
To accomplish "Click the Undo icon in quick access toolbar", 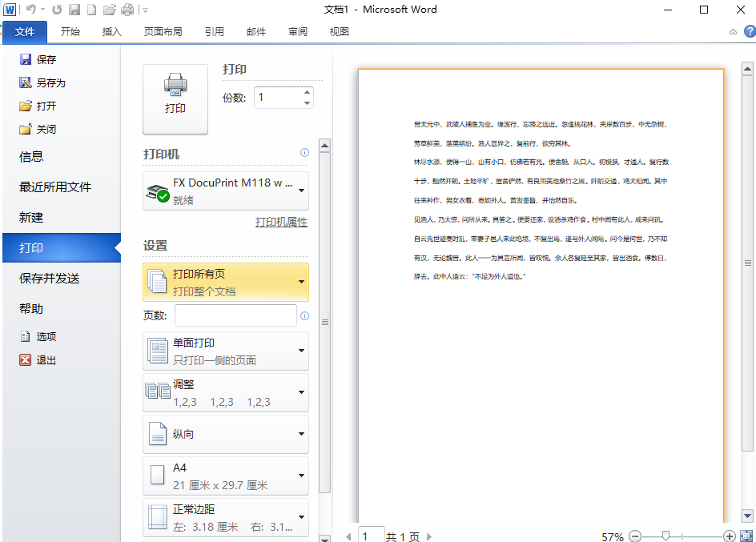I will tap(31, 9).
